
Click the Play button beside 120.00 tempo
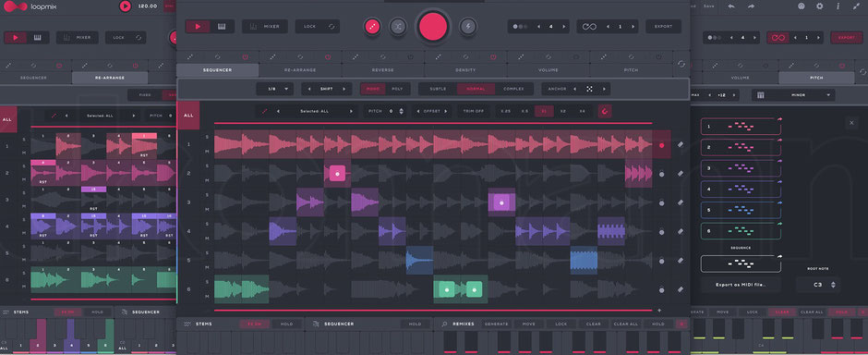point(125,6)
